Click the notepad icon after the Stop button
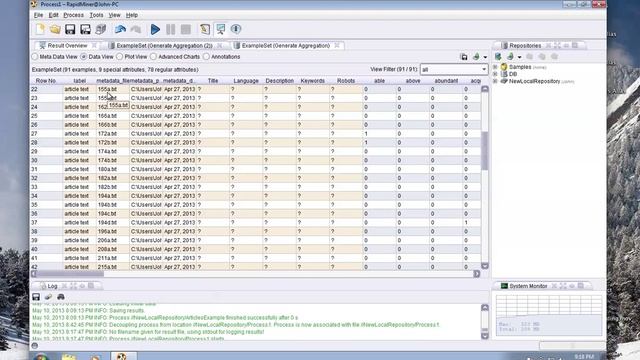640x360 pixels. (205, 29)
